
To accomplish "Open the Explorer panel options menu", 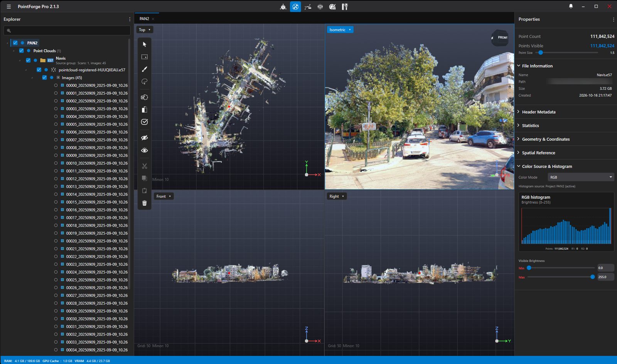I will pos(130,19).
